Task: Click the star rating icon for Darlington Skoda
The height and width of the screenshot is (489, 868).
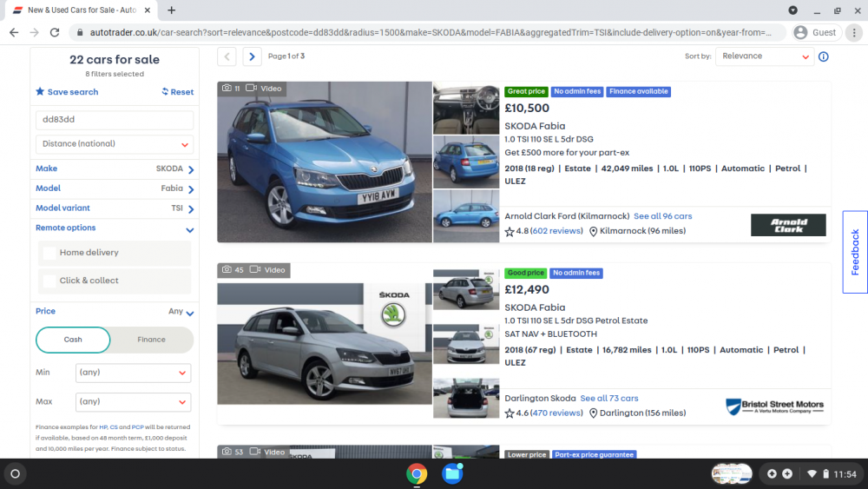Action: point(510,413)
